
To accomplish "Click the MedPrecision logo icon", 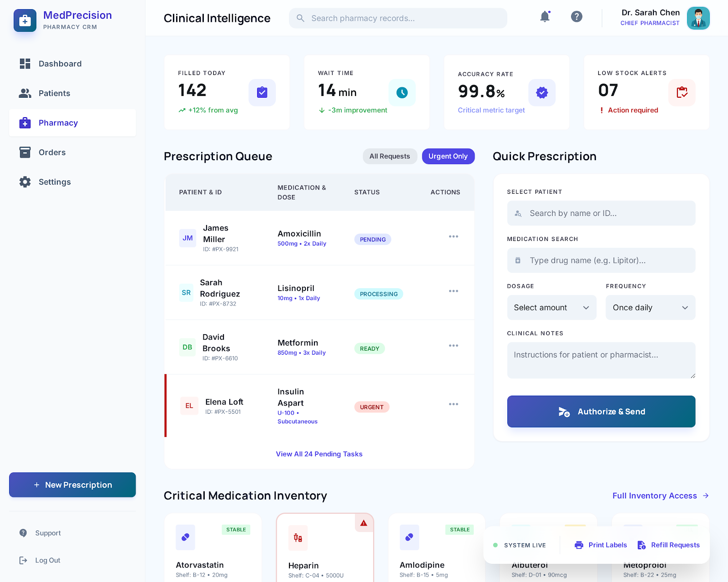I will [25, 20].
